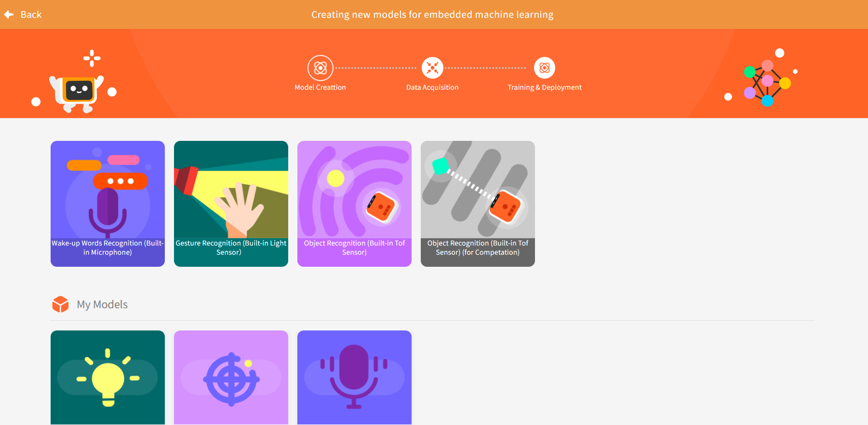Select the Model Creation step icon
Screen dimensions: 868x425
coord(320,68)
